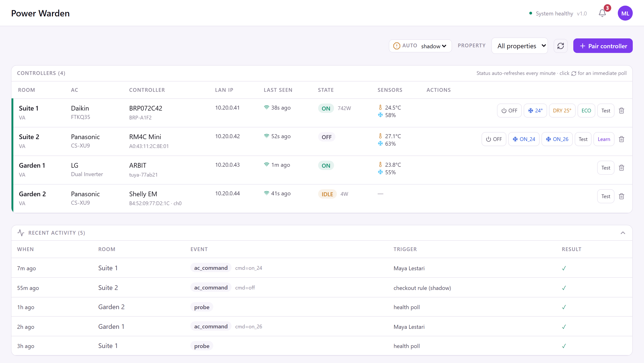
Task: Turn Suite 2 AC OFF
Action: [x=494, y=139]
